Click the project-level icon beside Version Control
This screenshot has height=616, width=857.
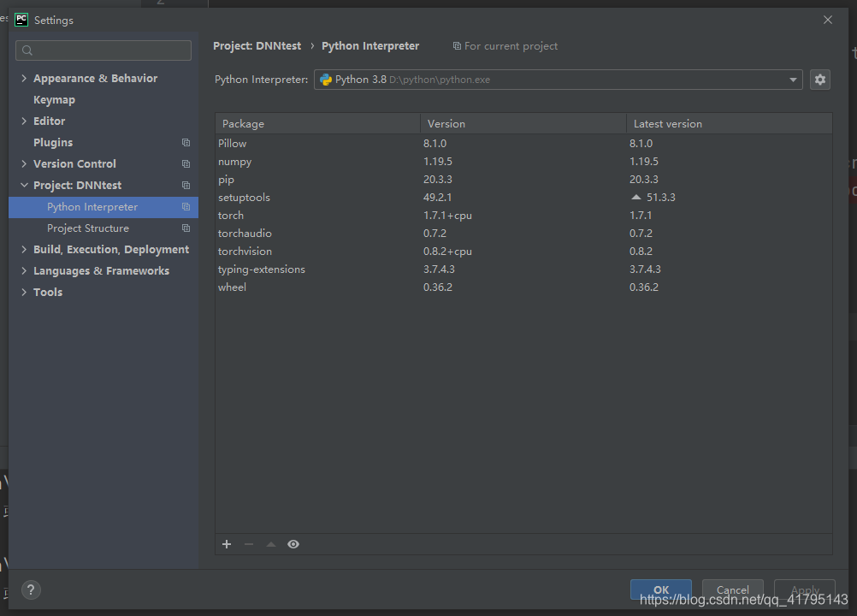186,164
